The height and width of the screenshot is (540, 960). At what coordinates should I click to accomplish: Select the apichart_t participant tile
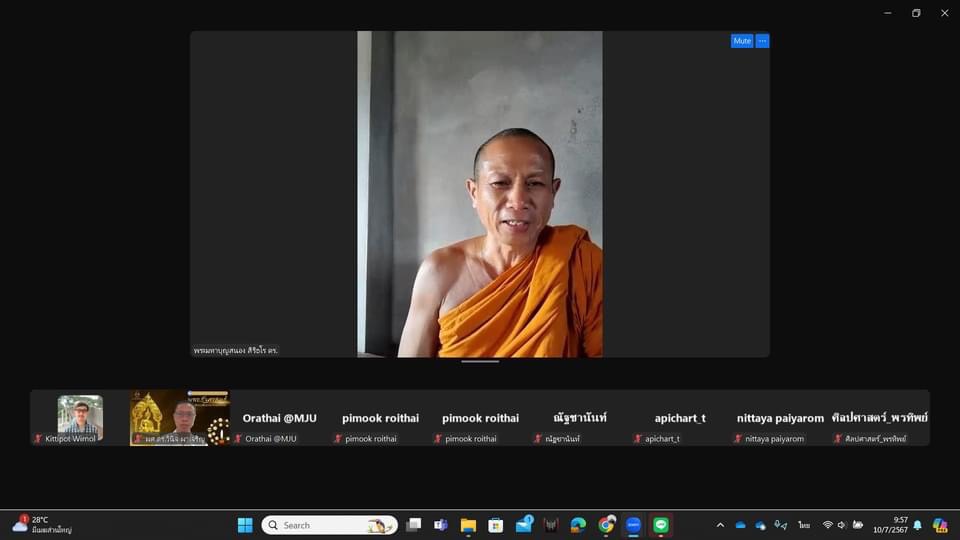[680, 418]
